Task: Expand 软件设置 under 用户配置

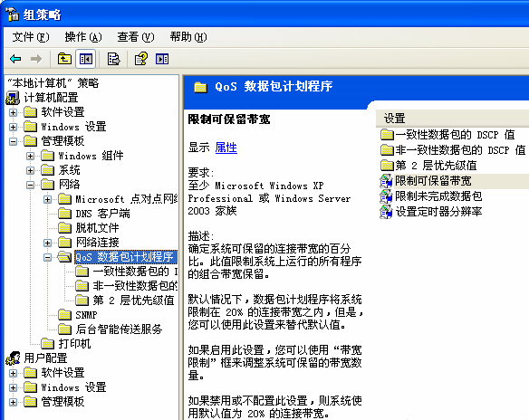Action: [x=14, y=373]
